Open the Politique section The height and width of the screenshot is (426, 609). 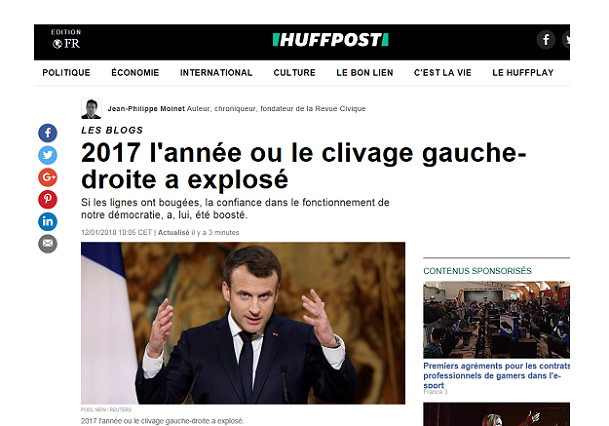[66, 73]
